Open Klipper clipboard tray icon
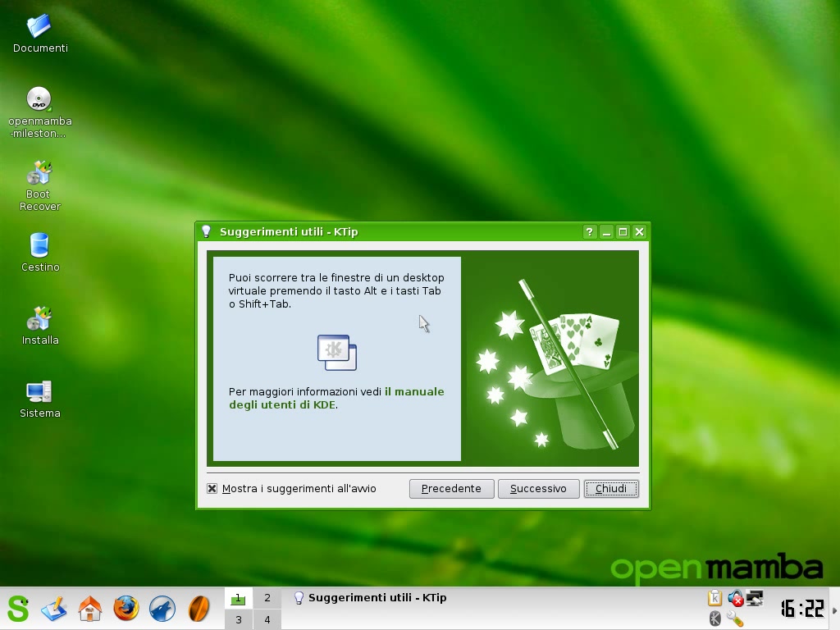 (714, 598)
